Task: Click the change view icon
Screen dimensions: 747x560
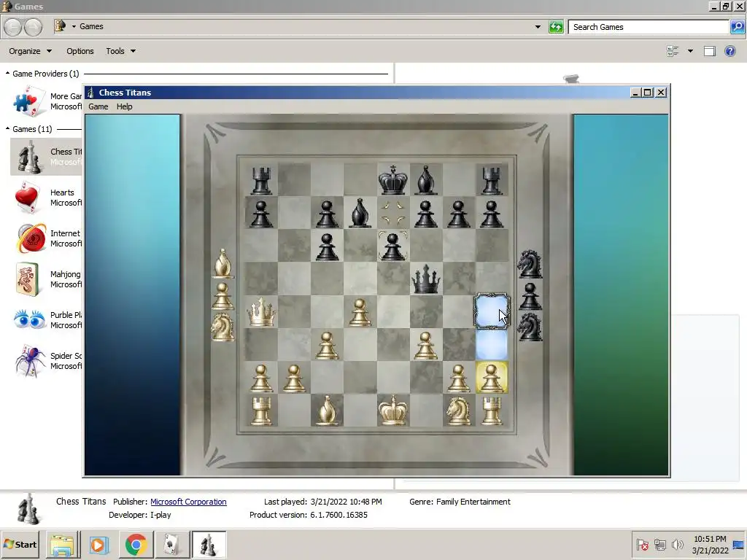Action: tap(673, 51)
